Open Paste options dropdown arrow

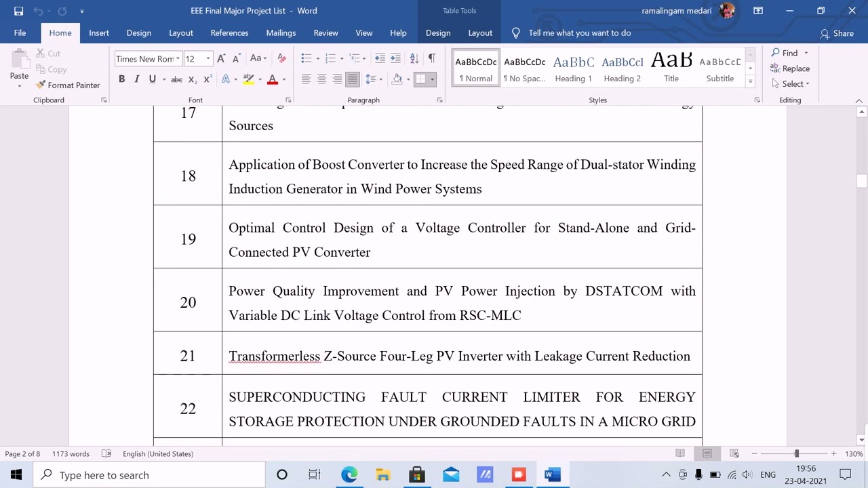click(19, 86)
